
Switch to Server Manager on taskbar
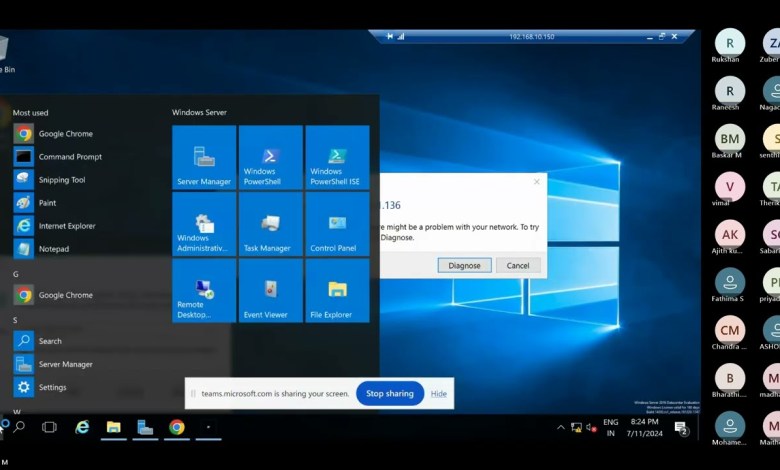(x=145, y=427)
